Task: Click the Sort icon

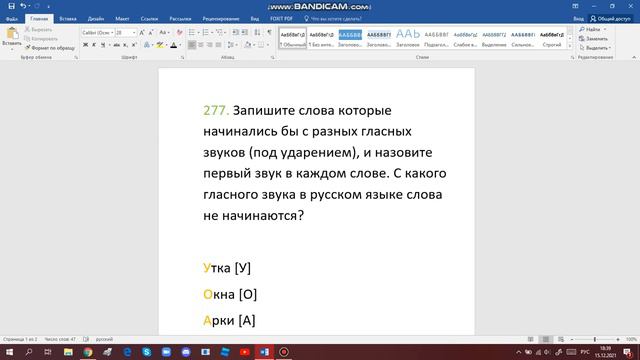Action: pyautogui.click(x=257, y=33)
